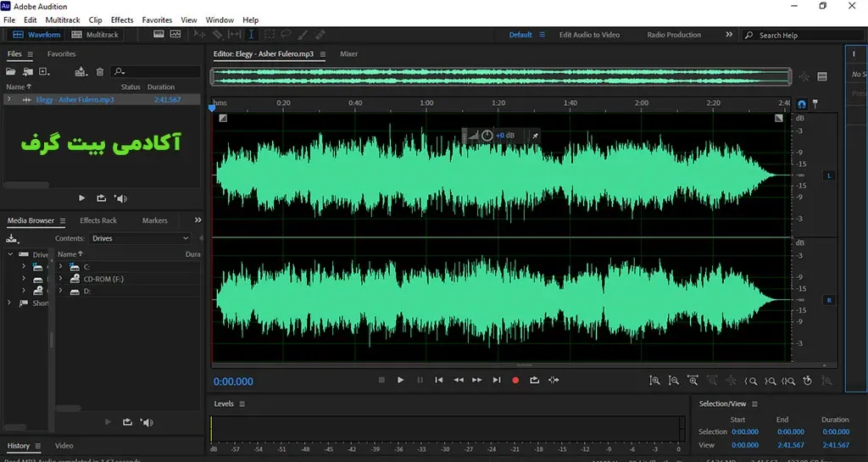Click the overview waveform navigator bar
Viewport: 868px width, 462px height.
click(501, 76)
